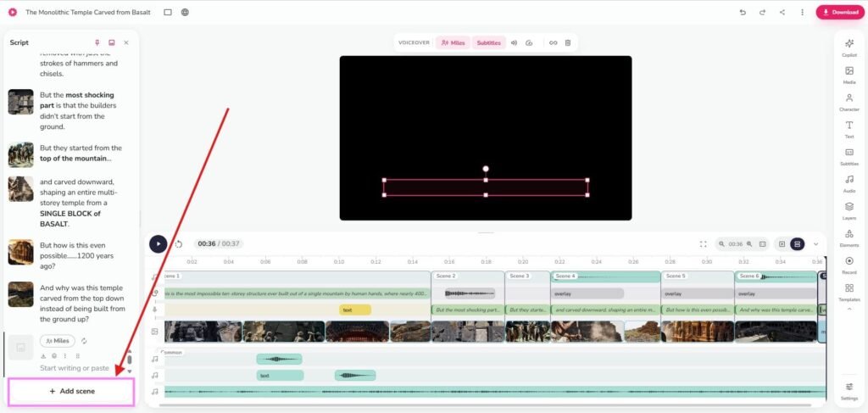The image size is (868, 413).
Task: Open the Subtitles sidebar panel
Action: click(849, 156)
